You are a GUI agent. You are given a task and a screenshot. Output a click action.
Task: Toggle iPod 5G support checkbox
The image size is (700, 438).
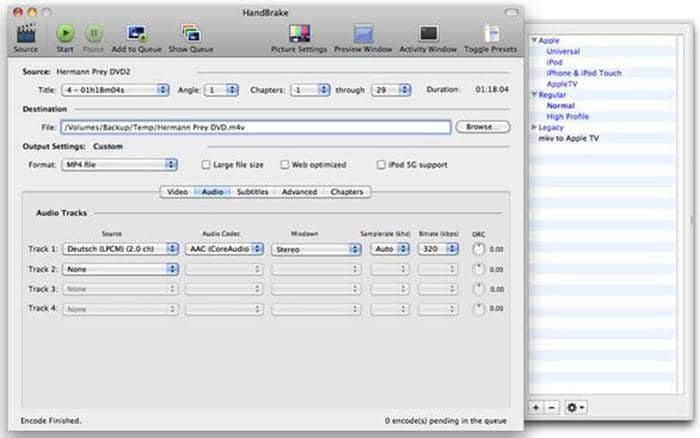381,164
